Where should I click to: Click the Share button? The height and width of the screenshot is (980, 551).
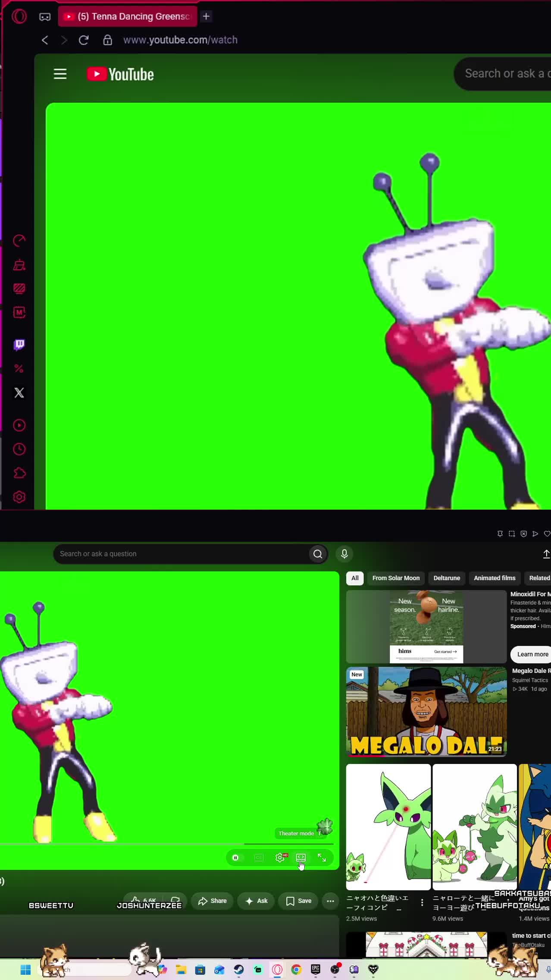click(212, 901)
